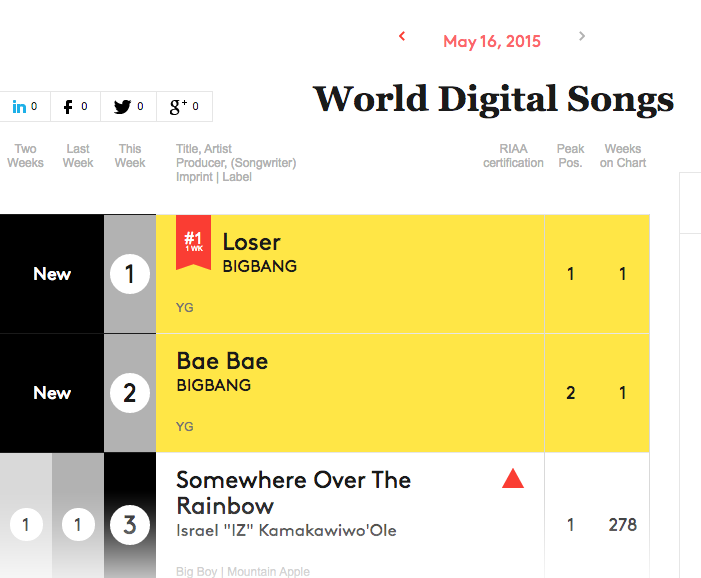Open Israel "IZ" Kamakawiwo'Ole artist link
This screenshot has width=701, height=578.
coord(286,531)
